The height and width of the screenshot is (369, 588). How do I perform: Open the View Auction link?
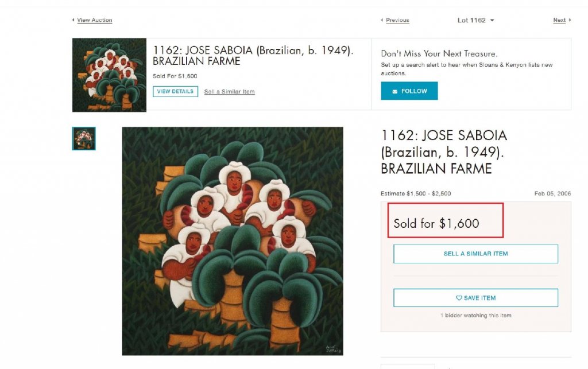pos(95,20)
